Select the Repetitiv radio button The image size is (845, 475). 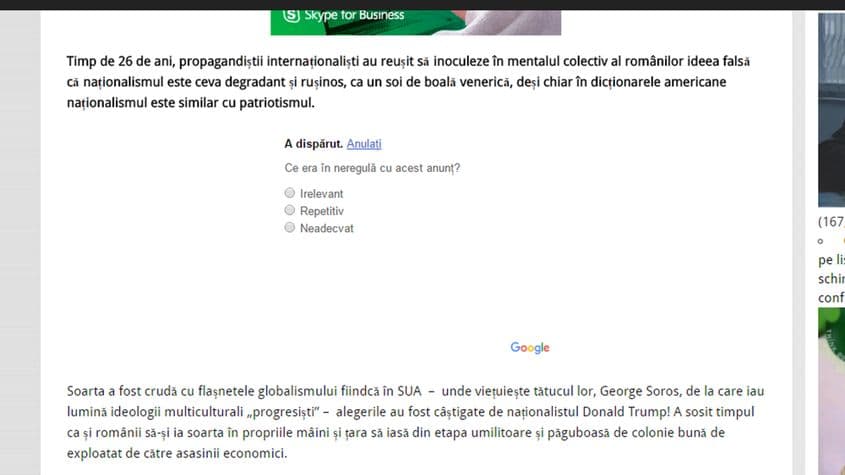click(x=290, y=210)
